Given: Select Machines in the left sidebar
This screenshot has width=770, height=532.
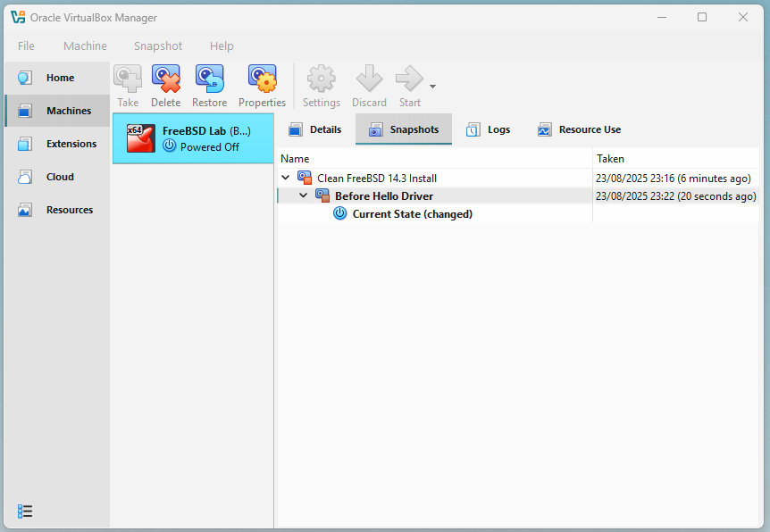Looking at the screenshot, I should [x=57, y=111].
